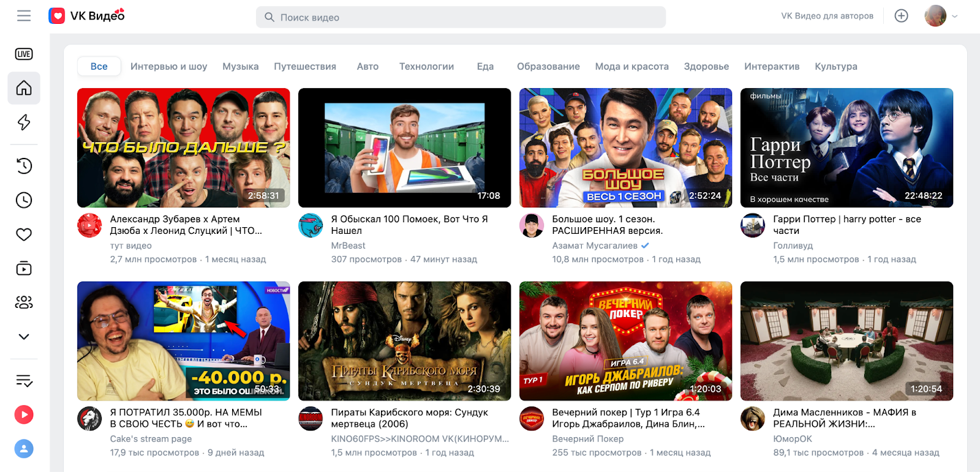Select the Путешествия tab
The width and height of the screenshot is (980, 472).
[x=305, y=66]
